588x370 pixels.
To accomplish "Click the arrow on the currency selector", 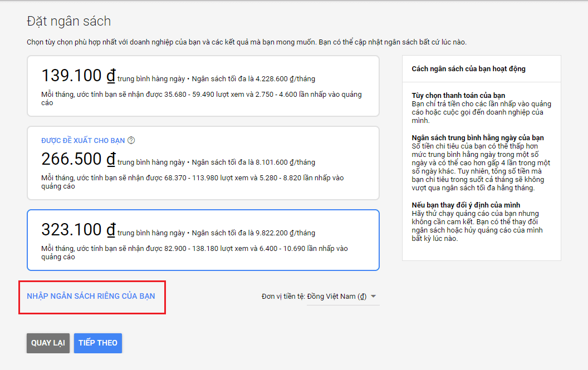I will click(x=374, y=297).
